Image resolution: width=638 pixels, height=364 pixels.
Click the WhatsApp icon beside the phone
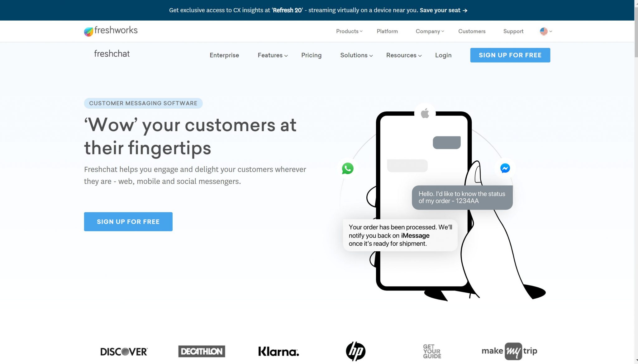pos(348,168)
